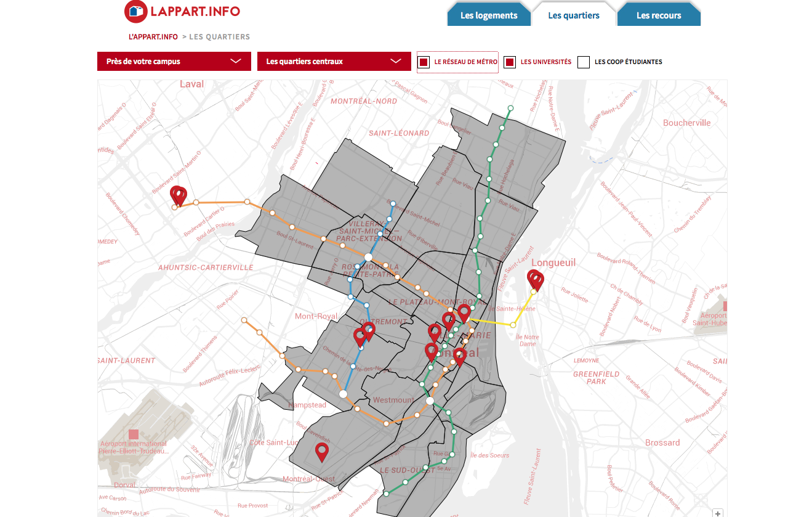Click the large white transfer station in Villeray

pyautogui.click(x=368, y=257)
